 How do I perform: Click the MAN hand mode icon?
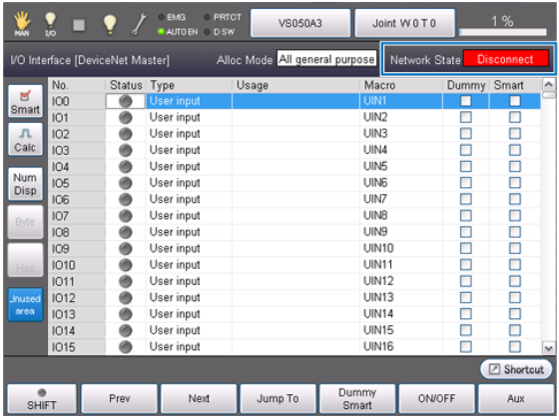point(22,24)
